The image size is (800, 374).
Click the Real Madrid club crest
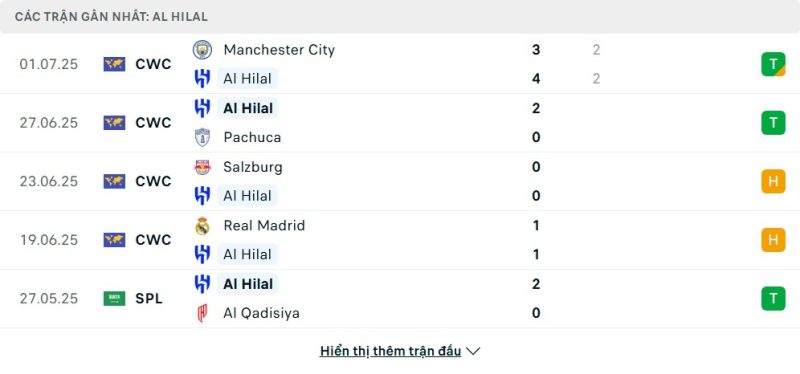[x=203, y=226]
